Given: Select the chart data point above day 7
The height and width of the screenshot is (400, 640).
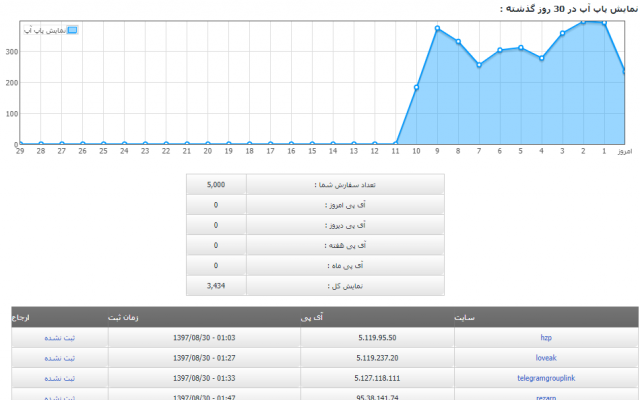Looking at the screenshot, I should [x=479, y=65].
